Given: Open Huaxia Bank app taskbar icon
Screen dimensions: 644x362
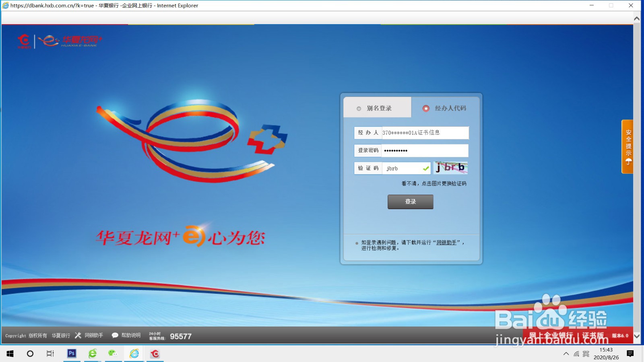Looking at the screenshot, I should pyautogui.click(x=155, y=354).
